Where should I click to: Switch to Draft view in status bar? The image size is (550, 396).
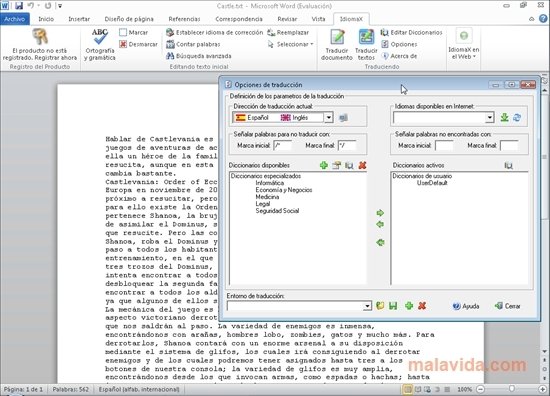pyautogui.click(x=447, y=389)
